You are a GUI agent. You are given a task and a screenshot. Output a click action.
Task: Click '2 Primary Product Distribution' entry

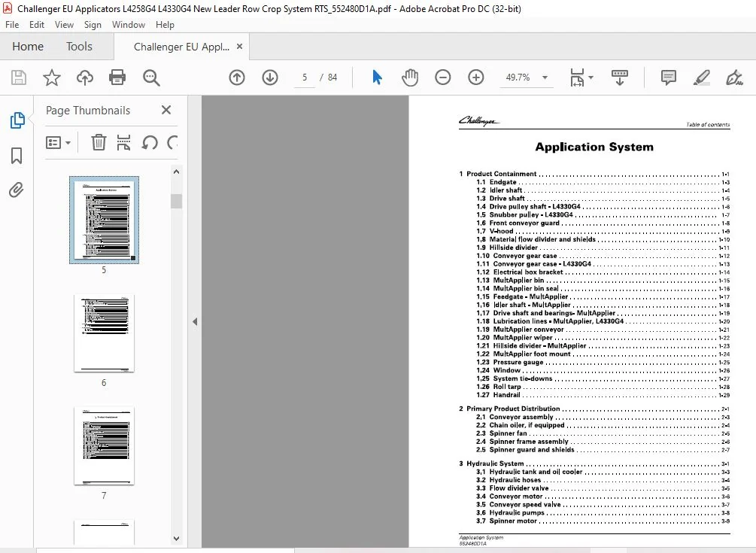pyautogui.click(x=594, y=409)
